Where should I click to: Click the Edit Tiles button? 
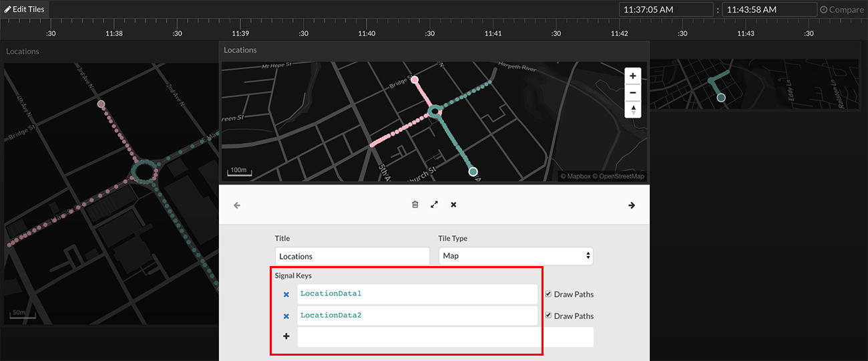tap(24, 9)
